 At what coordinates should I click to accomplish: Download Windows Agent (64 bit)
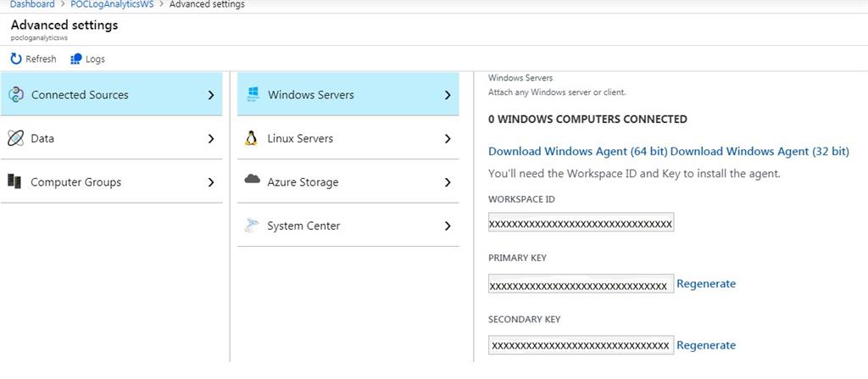pyautogui.click(x=578, y=151)
